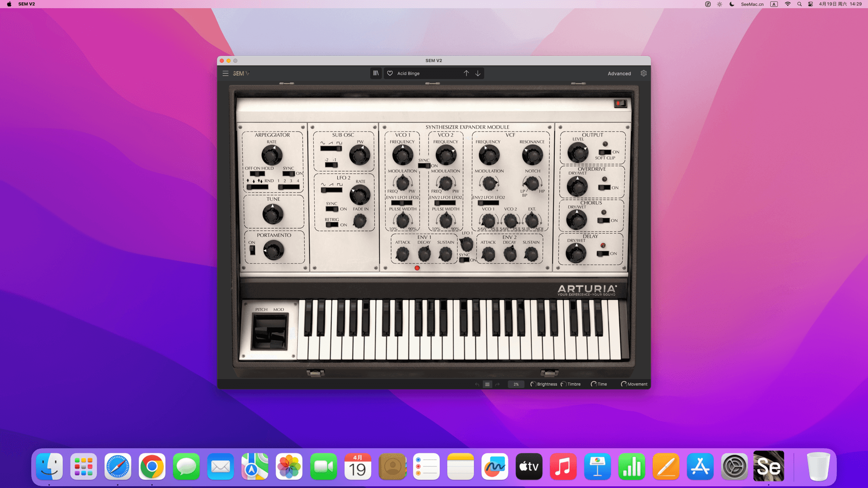Click the ENV 2 Sustain knob

coord(531,254)
